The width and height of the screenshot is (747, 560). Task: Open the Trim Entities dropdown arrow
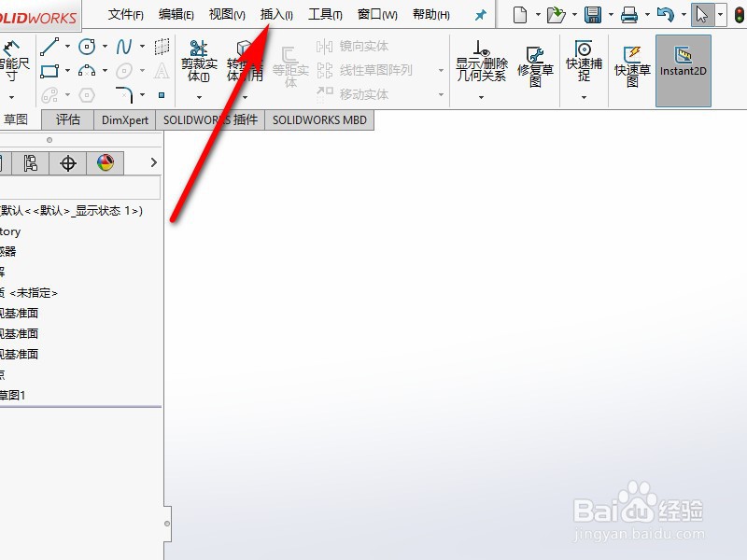point(199,97)
